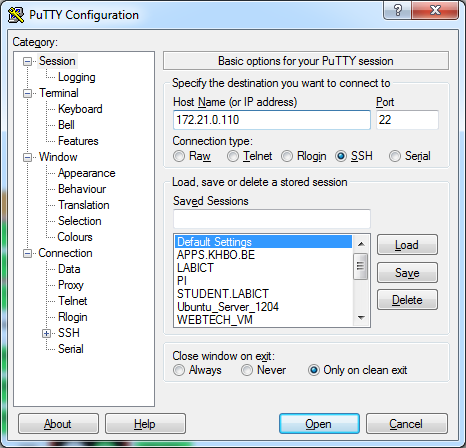Collapse the Window tree node

(x=27, y=157)
